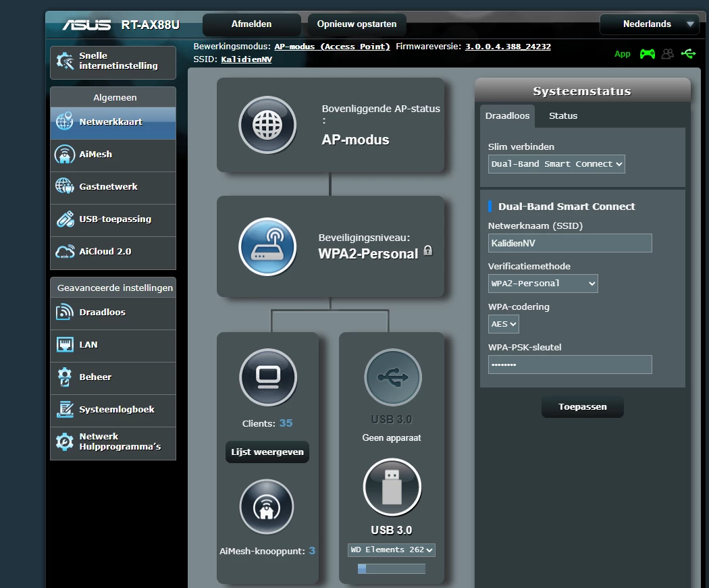Open Draadloos advanced settings
Screen dimensions: 709x588
113,313
